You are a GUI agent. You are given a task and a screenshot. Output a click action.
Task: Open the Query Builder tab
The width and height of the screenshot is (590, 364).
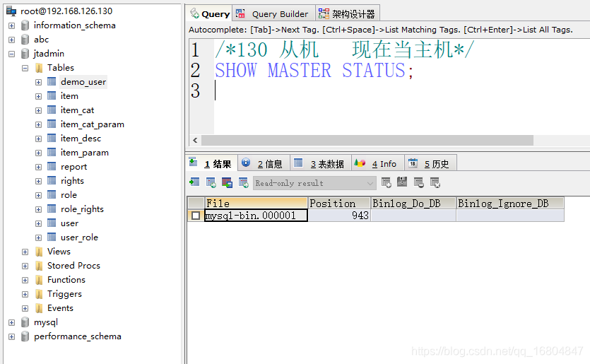pyautogui.click(x=274, y=14)
